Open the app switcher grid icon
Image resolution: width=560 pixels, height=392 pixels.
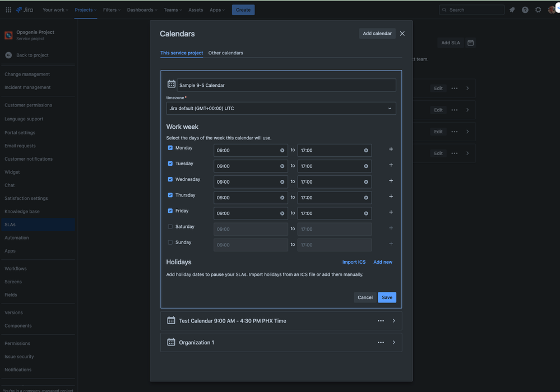click(x=8, y=10)
